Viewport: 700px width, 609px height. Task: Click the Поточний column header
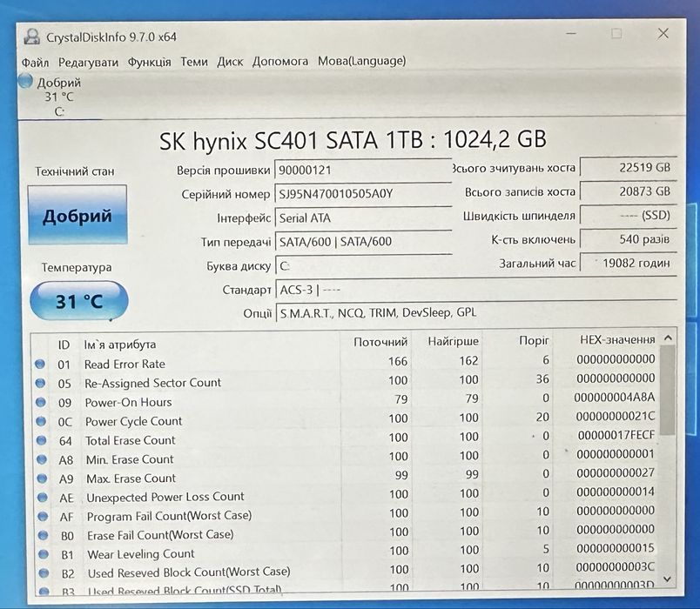tap(376, 342)
